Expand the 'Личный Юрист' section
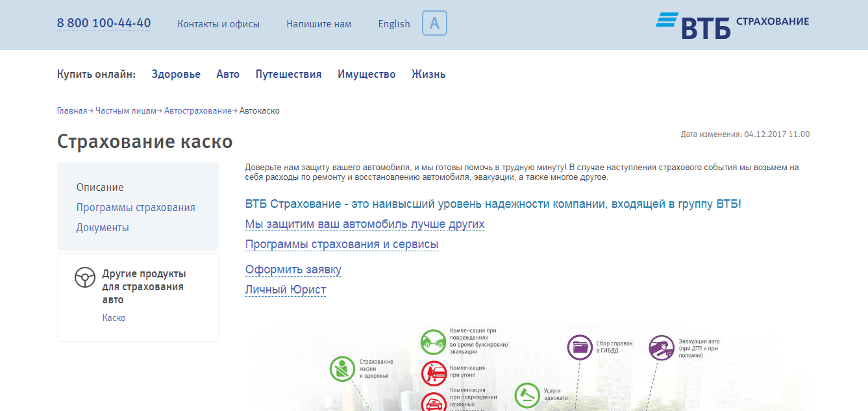This screenshot has width=868, height=411. pos(285,290)
